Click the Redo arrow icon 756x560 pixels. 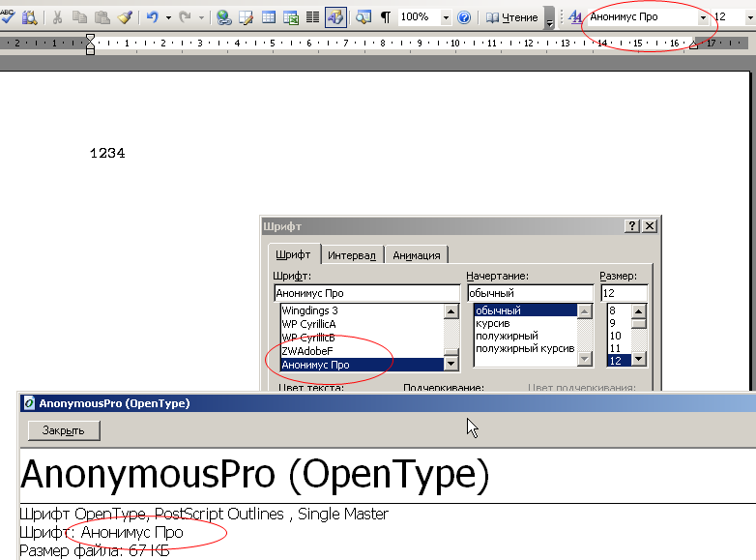tap(185, 17)
